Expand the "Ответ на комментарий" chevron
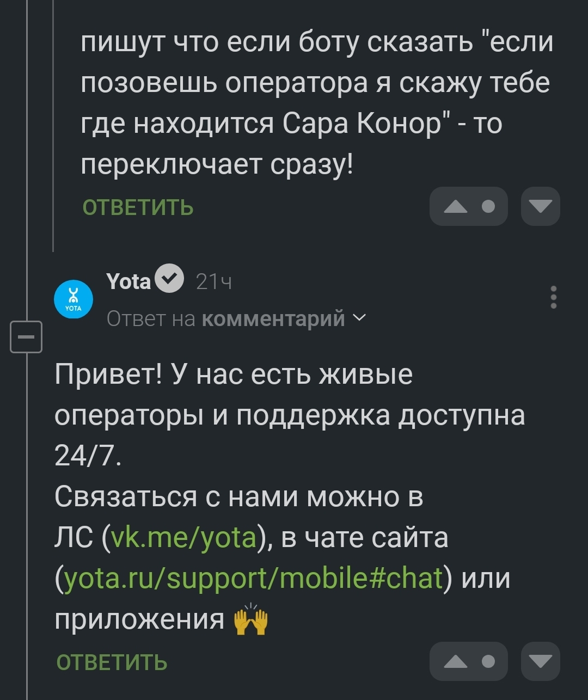588x700 pixels. [x=359, y=317]
